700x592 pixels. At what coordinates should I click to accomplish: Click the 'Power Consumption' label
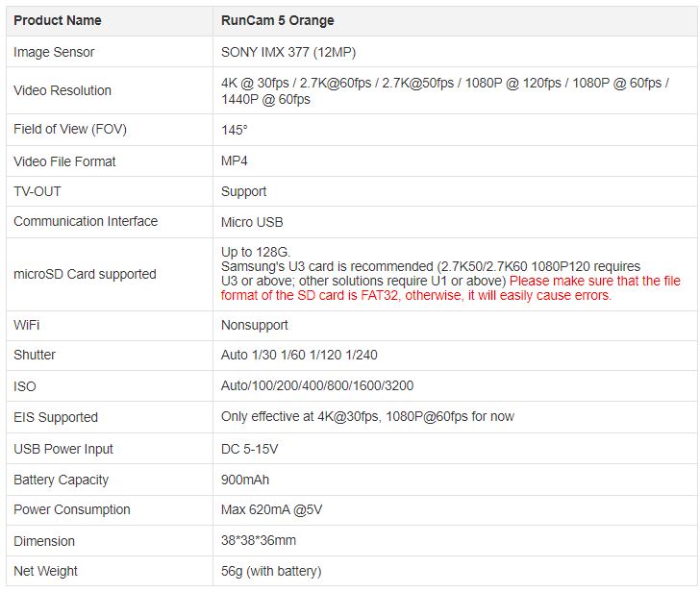coord(72,510)
